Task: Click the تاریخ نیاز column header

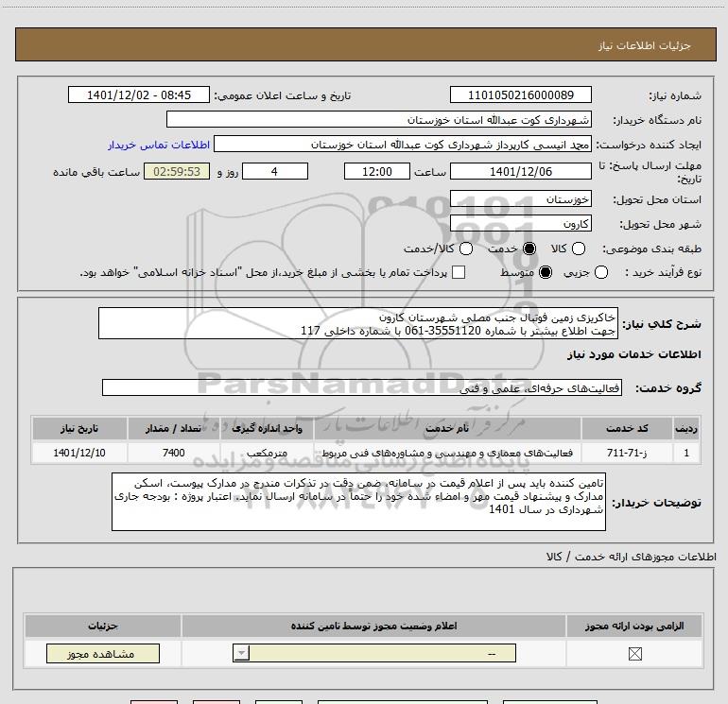Action: 79,428
